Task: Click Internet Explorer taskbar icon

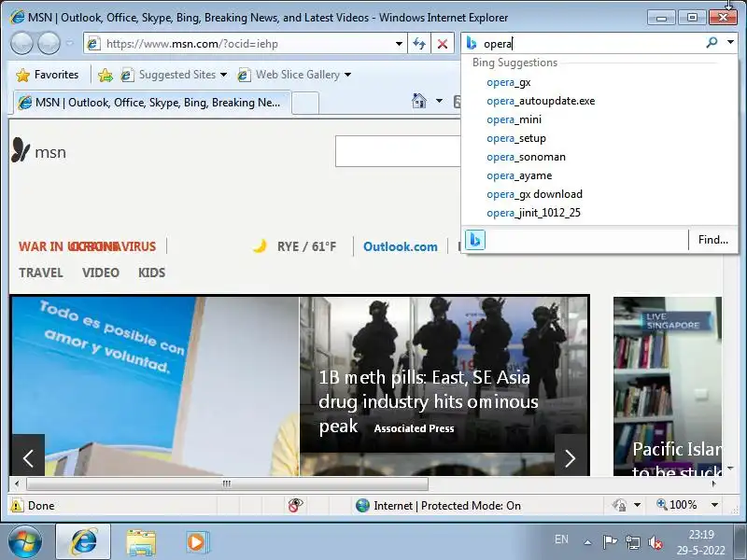Action: pyautogui.click(x=83, y=541)
